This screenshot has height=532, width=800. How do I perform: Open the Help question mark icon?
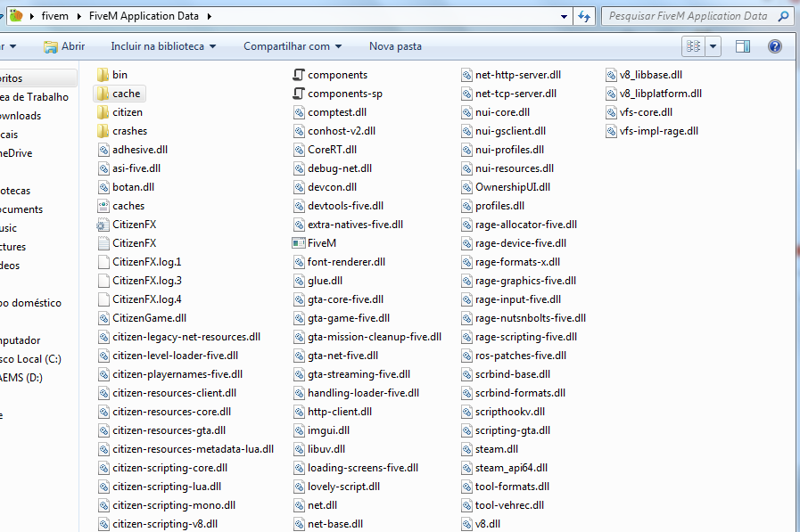point(774,46)
